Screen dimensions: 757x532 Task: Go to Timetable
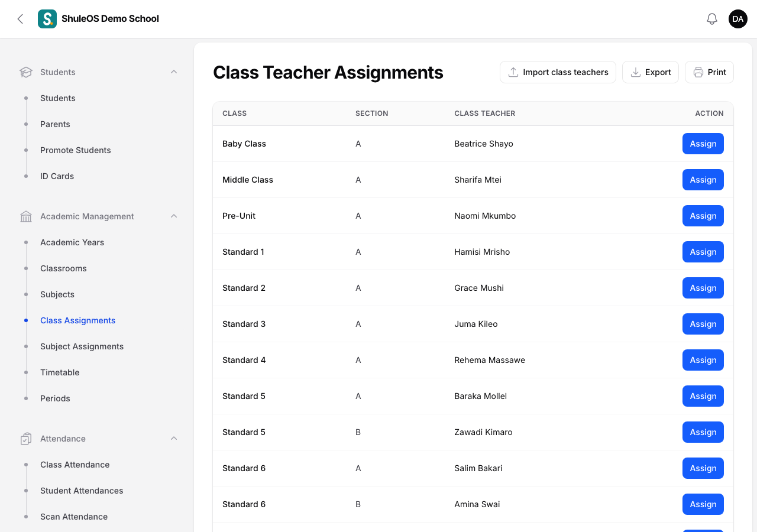pos(60,372)
